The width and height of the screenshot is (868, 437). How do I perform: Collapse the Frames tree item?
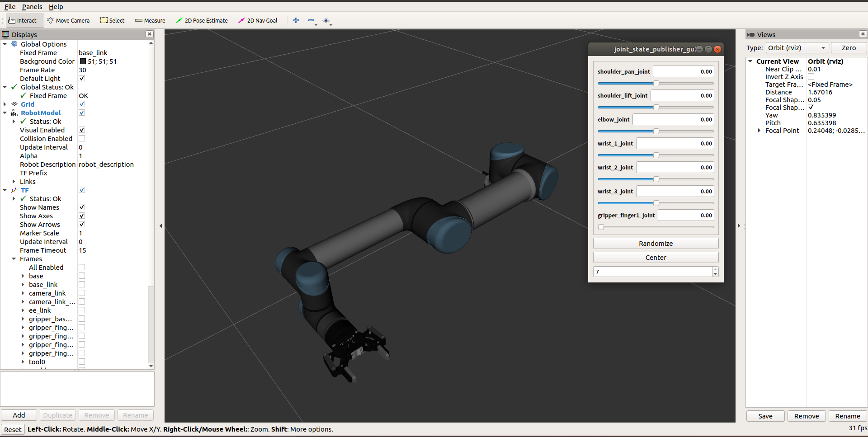pyautogui.click(x=14, y=259)
